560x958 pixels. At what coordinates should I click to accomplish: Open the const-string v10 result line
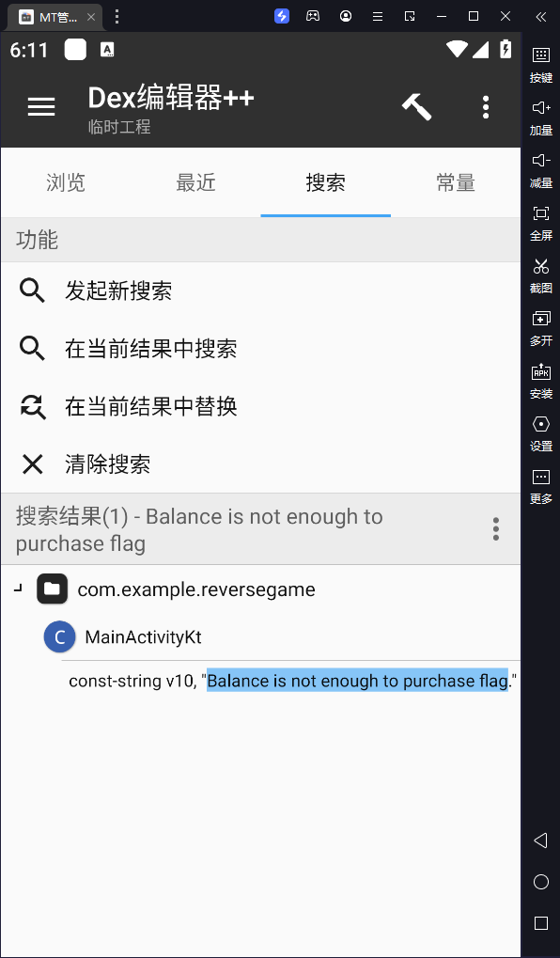[292, 681]
